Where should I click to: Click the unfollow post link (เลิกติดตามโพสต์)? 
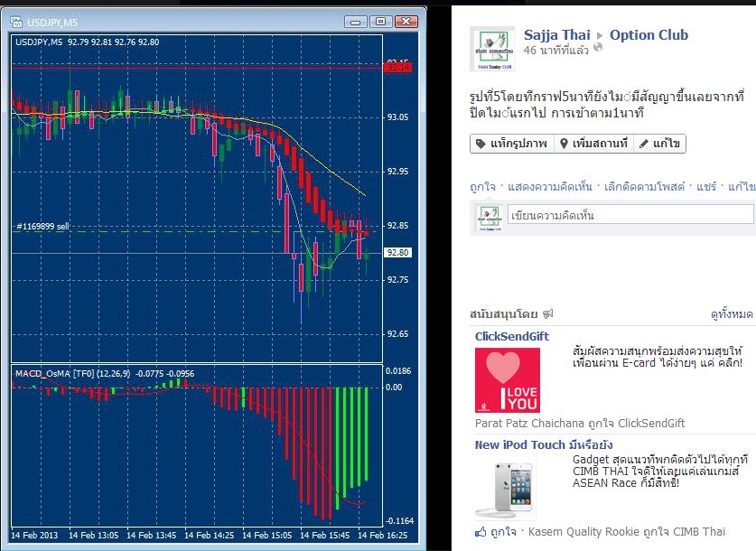644,187
